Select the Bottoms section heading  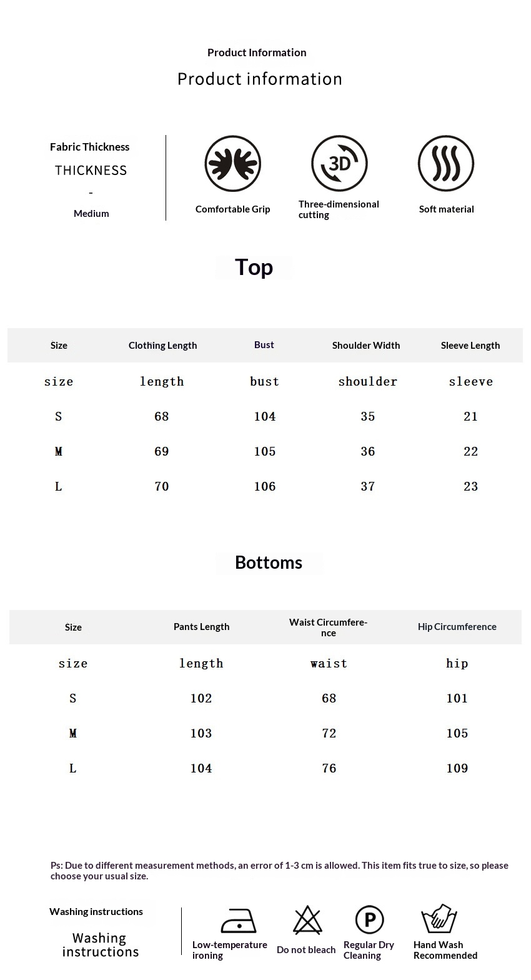[269, 562]
